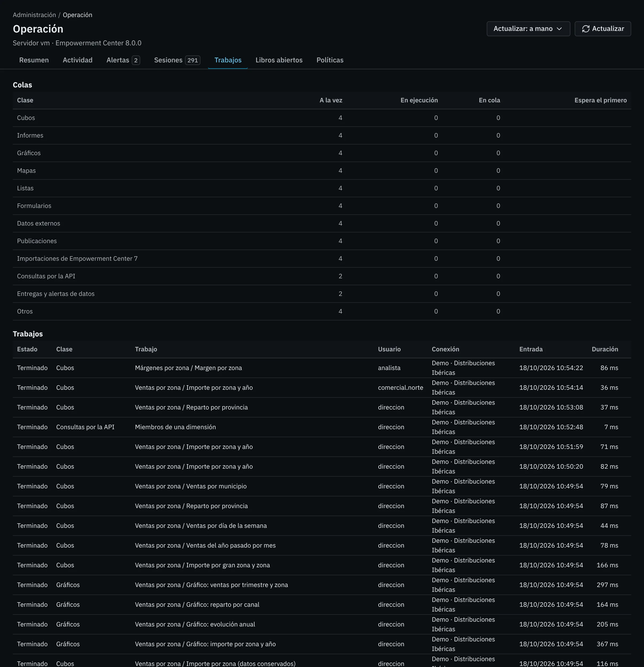644x667 pixels.
Task: Click the Administración breadcrumb link
Action: coord(34,15)
